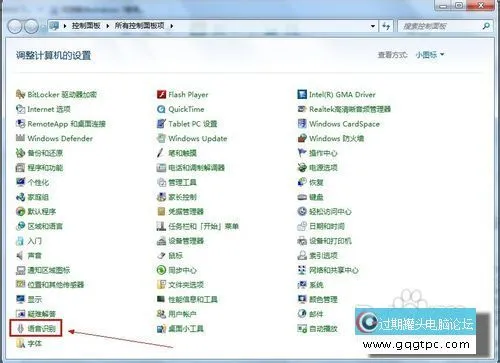Viewport: 500px width, 363px height.
Task: Open RemoteApp 和桌面连接
Action: 60,124
